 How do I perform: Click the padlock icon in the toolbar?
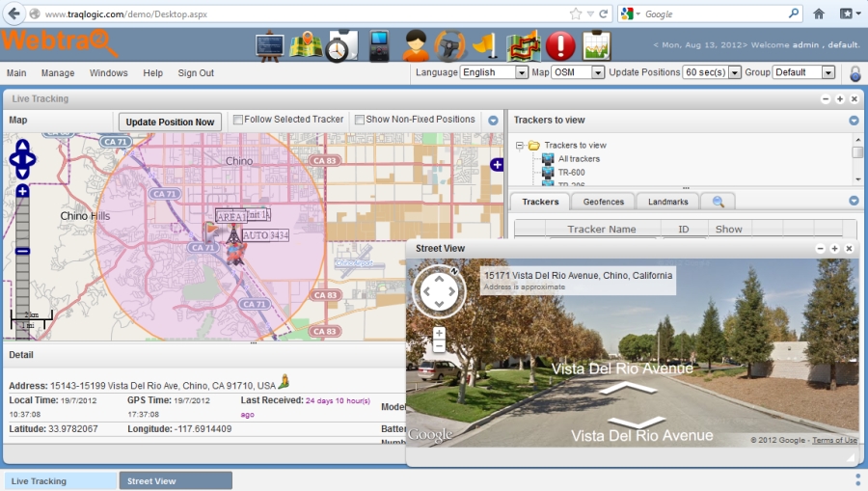pos(855,73)
